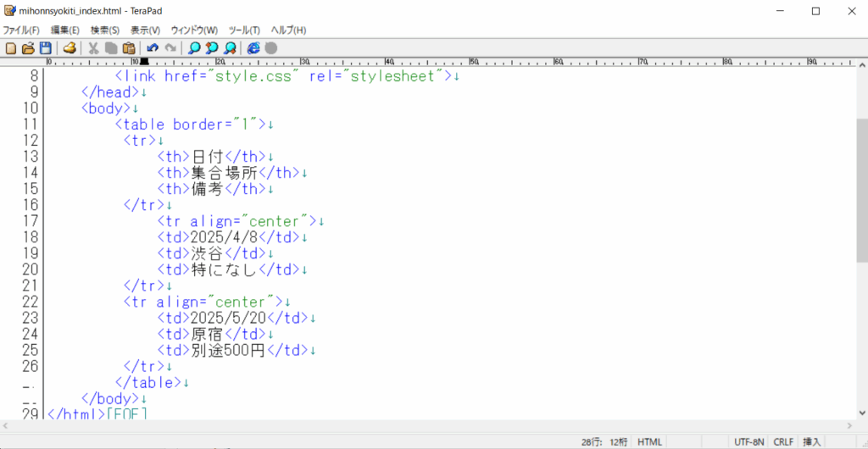This screenshot has height=449, width=868.
Task: Click the Print icon in toolbar
Action: tap(70, 47)
